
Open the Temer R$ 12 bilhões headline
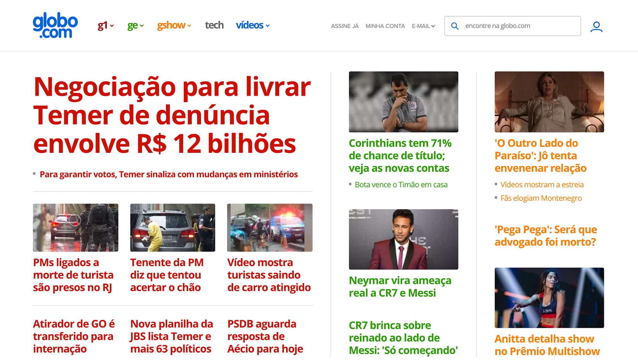(172, 115)
